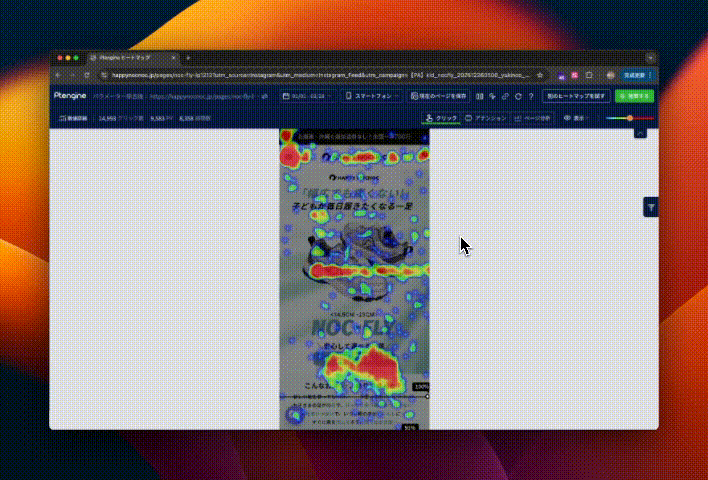The width and height of the screenshot is (708, 480).
Task: Bookmark the page with the address bar star
Action: (x=540, y=75)
